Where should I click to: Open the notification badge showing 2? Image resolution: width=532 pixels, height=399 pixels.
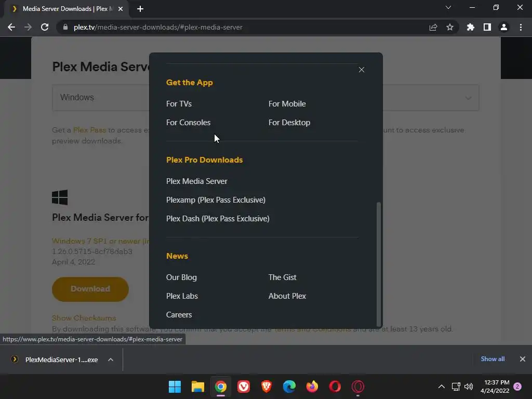(x=517, y=387)
